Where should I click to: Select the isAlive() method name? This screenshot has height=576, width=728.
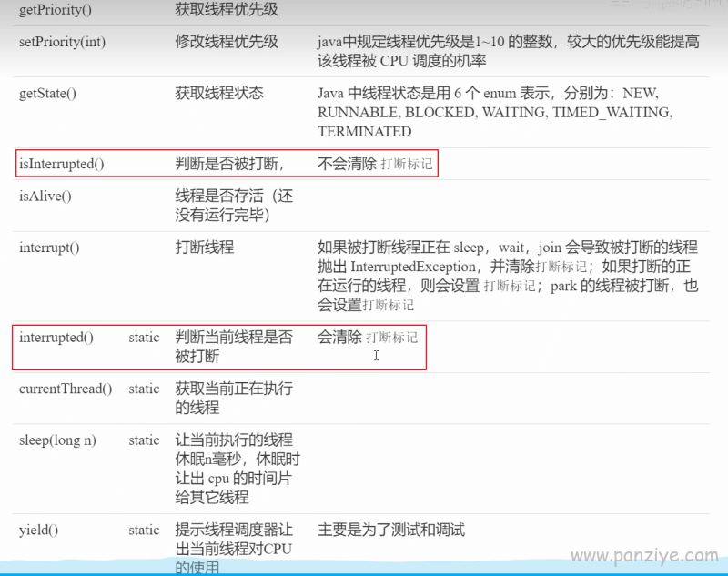click(x=45, y=197)
